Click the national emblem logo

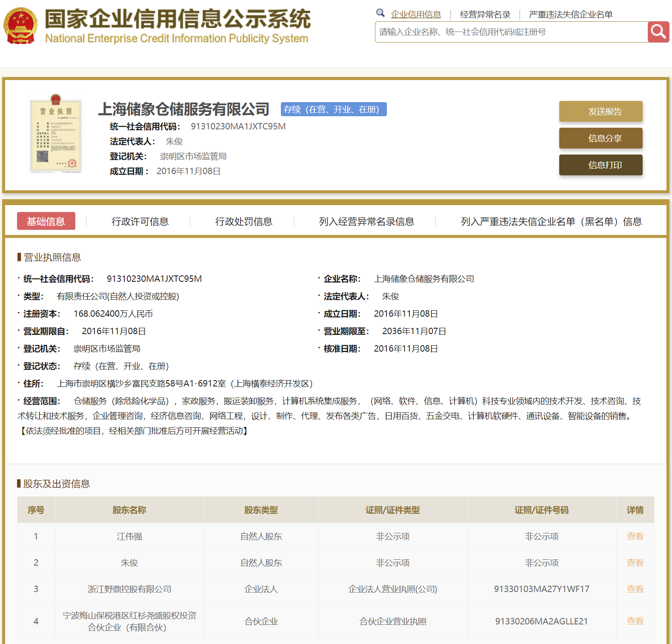point(20,26)
